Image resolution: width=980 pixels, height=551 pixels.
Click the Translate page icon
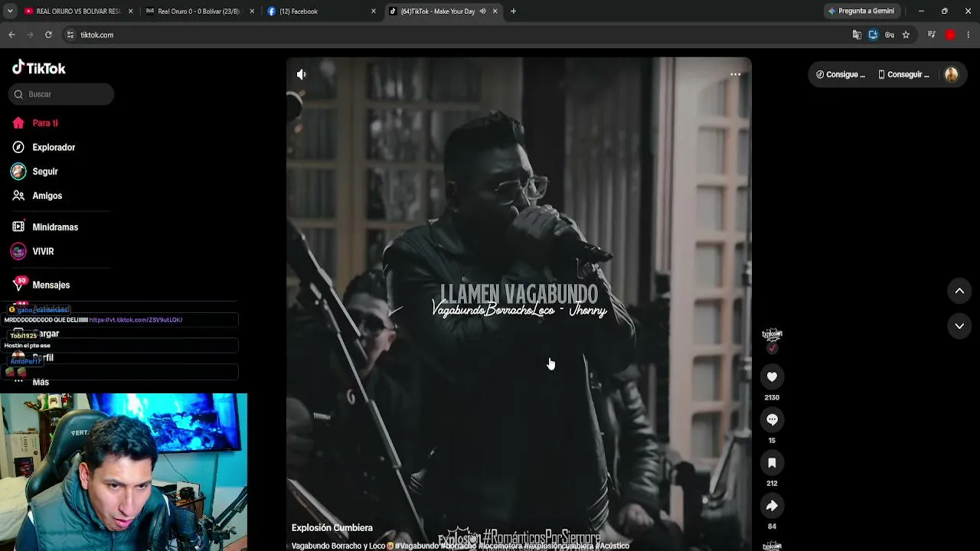857,34
